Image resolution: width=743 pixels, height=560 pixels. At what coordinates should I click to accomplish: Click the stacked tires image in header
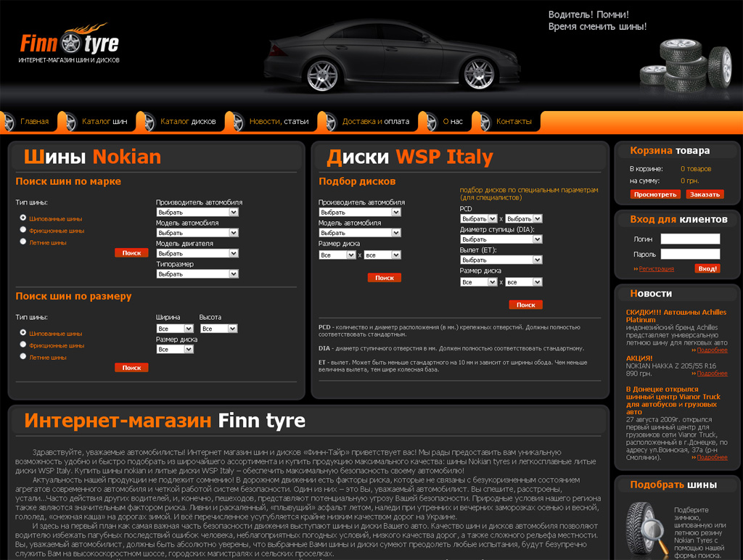coord(686,66)
